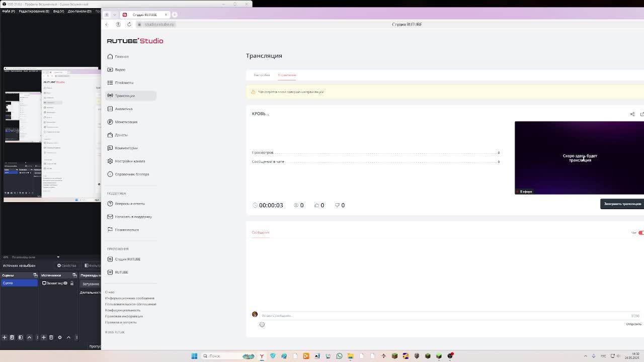Click the taskbar Поиск search box
644x362 pixels.
coord(228,356)
